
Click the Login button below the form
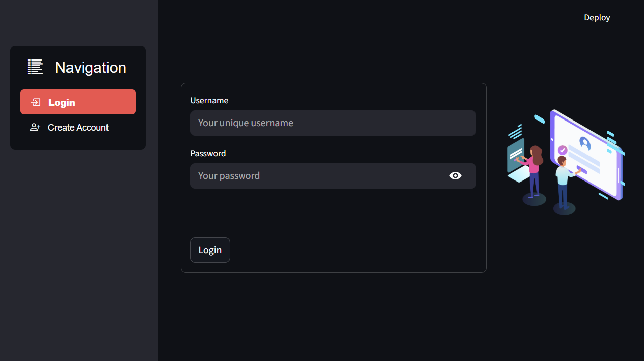[210, 250]
